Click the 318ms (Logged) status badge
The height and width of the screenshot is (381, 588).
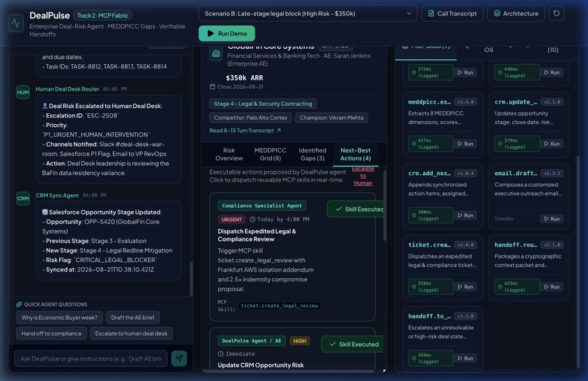pyautogui.click(x=430, y=287)
